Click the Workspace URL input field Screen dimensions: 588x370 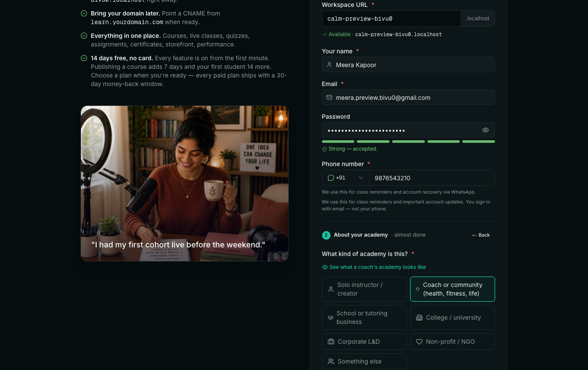point(391,18)
